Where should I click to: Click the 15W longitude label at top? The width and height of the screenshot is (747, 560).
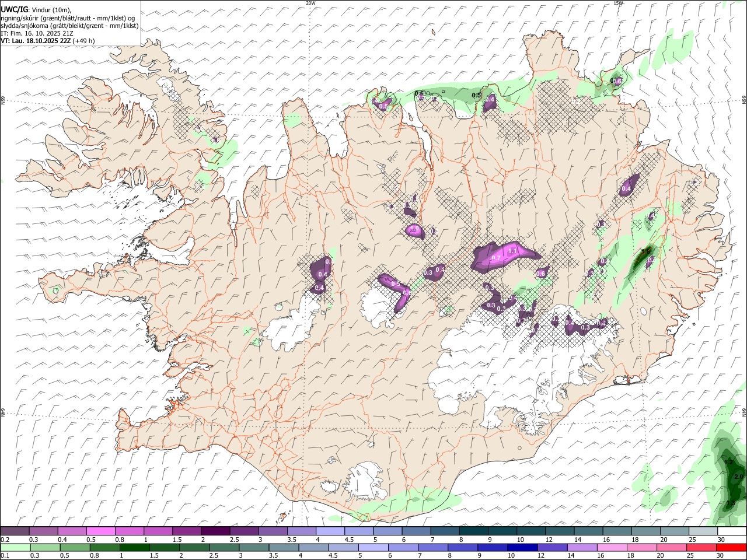(x=619, y=3)
